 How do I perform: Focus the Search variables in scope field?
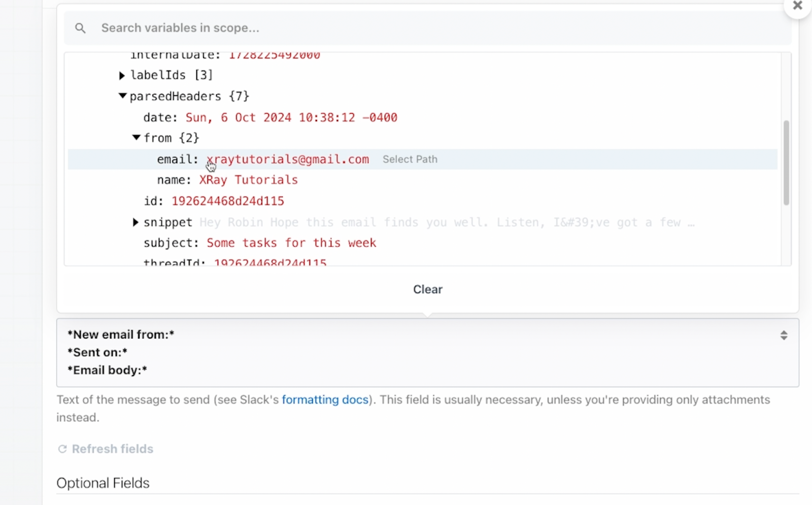click(427, 28)
